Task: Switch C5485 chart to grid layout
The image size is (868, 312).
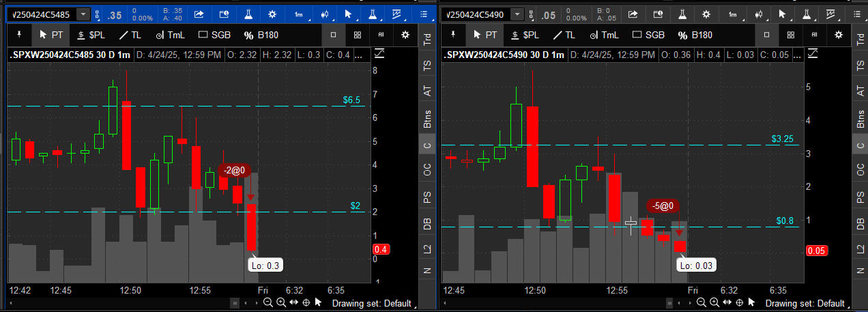Action: click(x=358, y=34)
